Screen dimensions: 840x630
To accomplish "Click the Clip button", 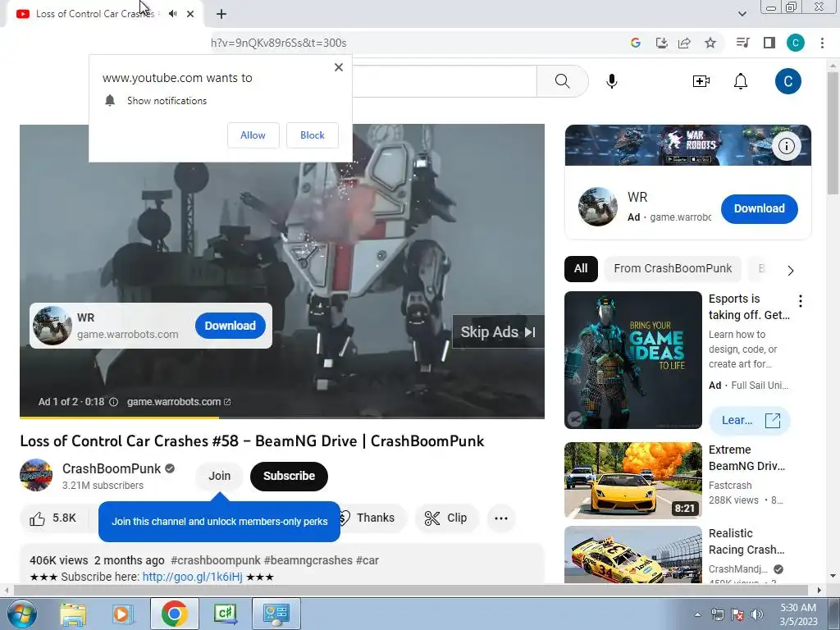I will [x=446, y=518].
